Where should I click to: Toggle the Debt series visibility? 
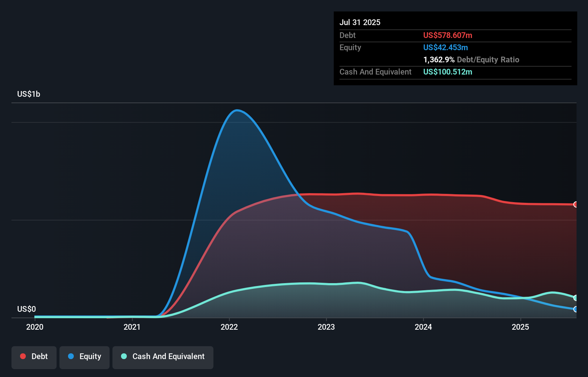[34, 357]
